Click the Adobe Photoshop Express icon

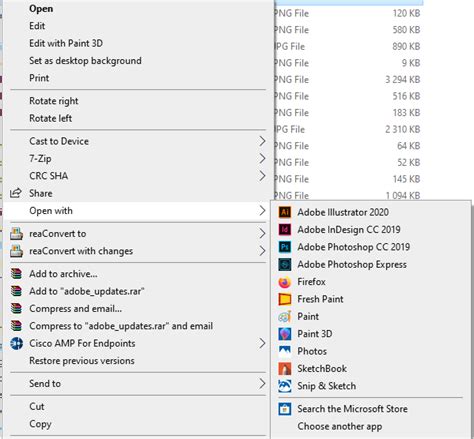[285, 264]
